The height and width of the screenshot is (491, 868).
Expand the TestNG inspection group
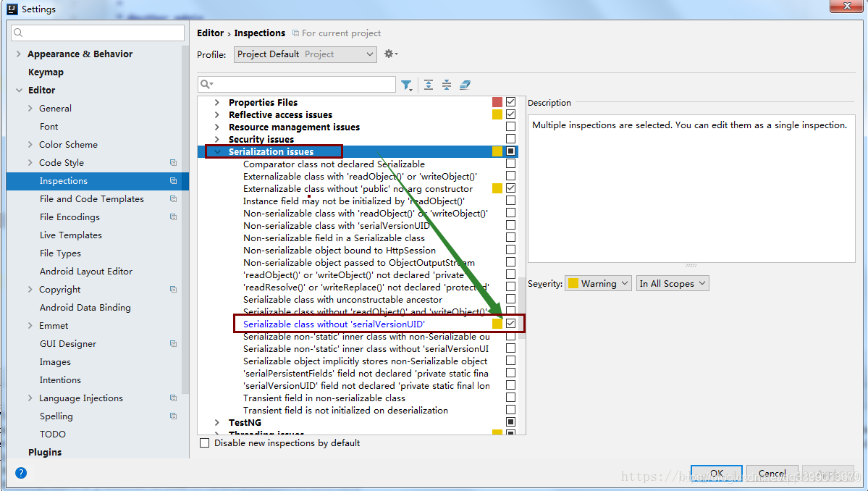(x=217, y=422)
